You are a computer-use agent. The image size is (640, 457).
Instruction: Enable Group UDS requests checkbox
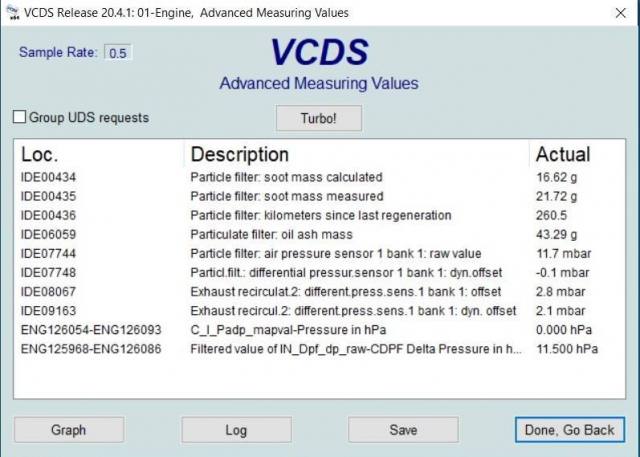point(19,117)
